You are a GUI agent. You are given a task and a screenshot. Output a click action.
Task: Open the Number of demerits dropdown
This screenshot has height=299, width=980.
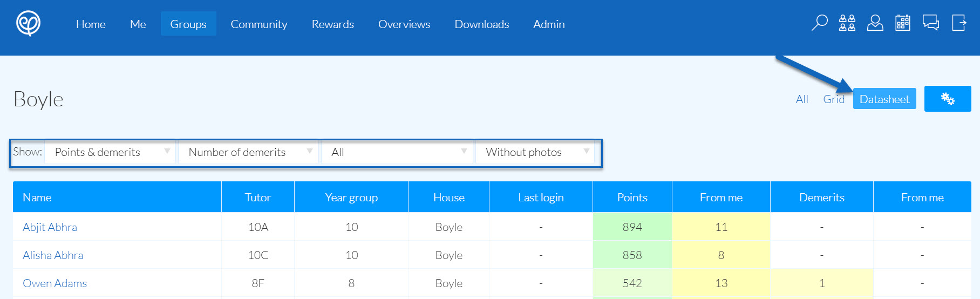pyautogui.click(x=249, y=152)
